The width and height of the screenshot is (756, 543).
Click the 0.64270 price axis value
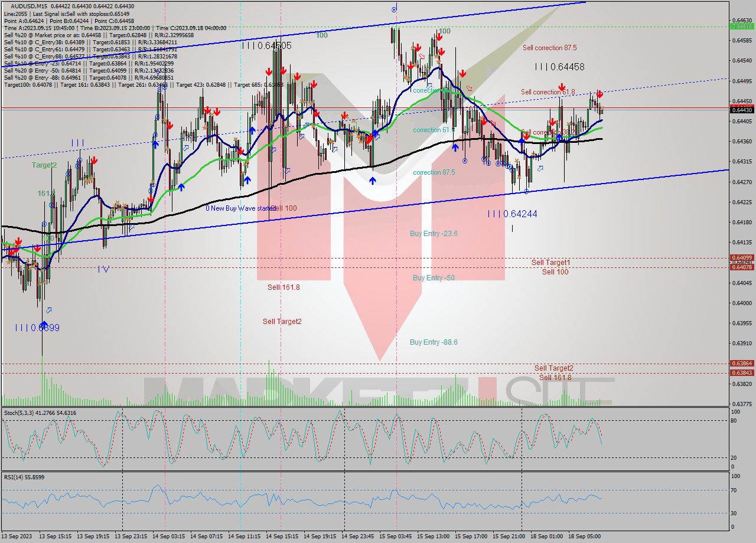point(742,182)
